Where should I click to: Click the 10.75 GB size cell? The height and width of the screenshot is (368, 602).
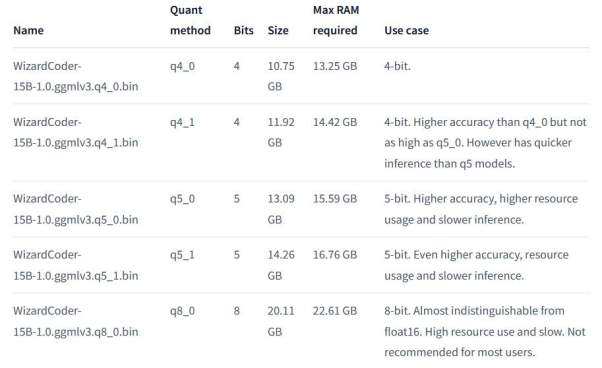coord(281,76)
